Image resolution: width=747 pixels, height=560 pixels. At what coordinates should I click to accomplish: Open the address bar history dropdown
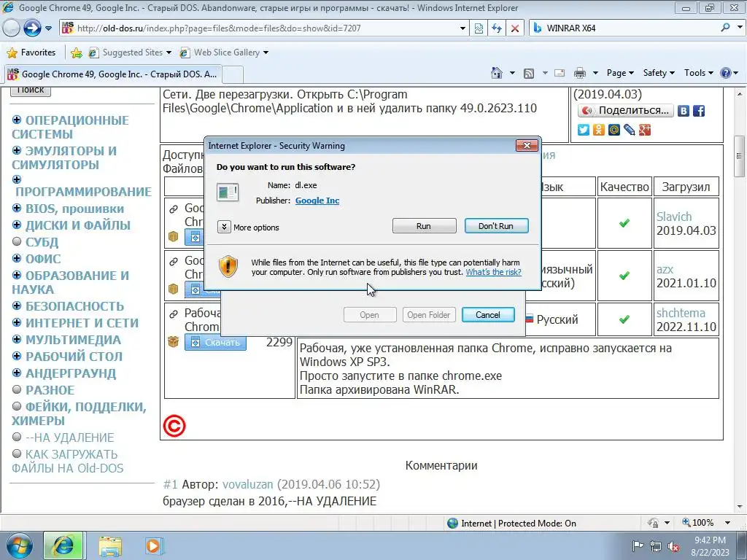[462, 28]
